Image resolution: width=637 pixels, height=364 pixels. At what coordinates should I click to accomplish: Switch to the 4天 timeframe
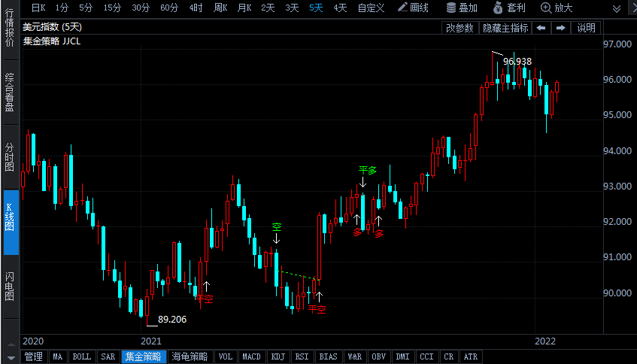point(340,8)
